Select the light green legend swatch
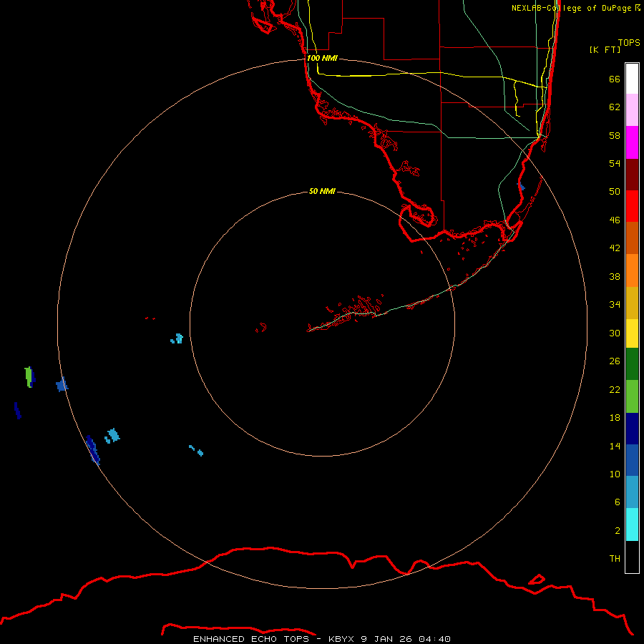 coord(632,396)
